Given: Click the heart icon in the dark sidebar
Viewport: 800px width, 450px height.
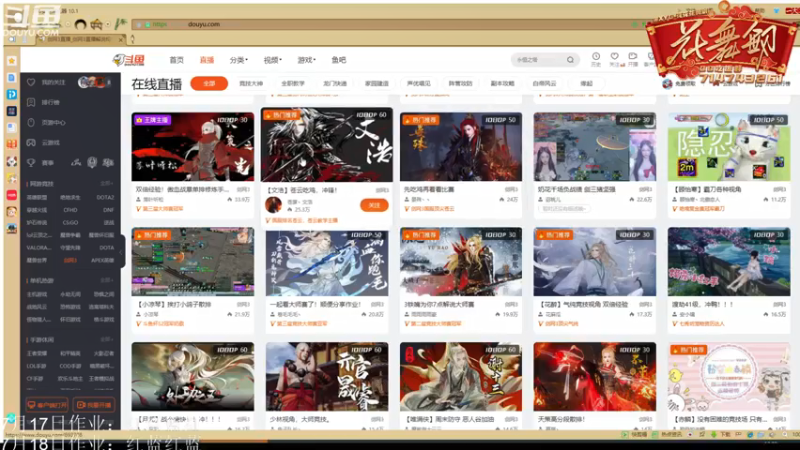Looking at the screenshot, I should coord(31,82).
